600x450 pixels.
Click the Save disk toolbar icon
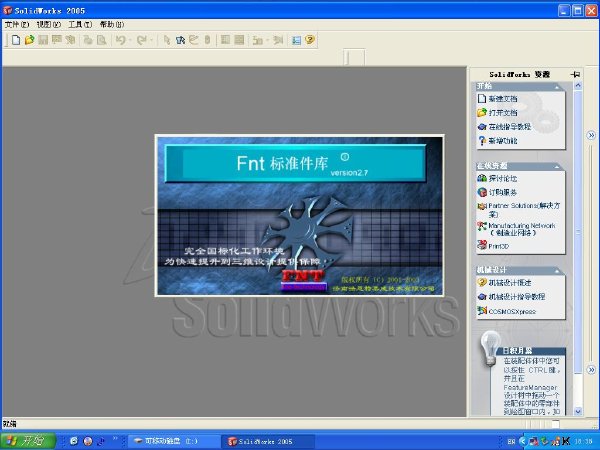[x=43, y=40]
